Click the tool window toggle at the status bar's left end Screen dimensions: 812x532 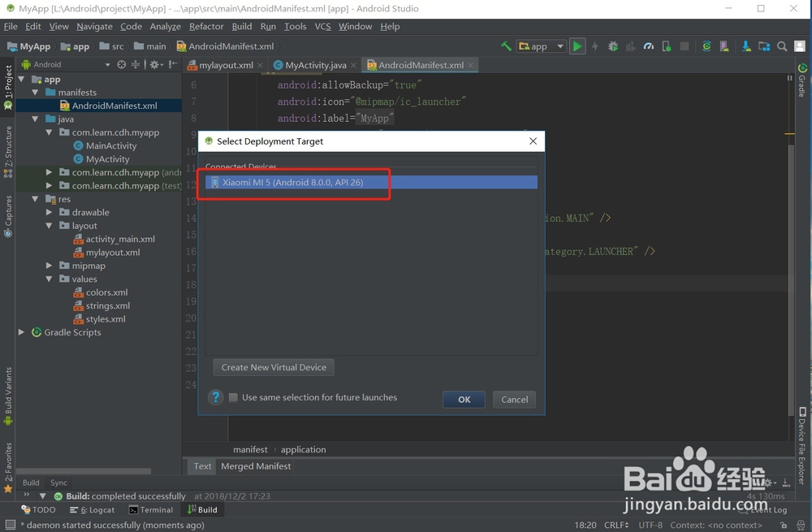10,524
